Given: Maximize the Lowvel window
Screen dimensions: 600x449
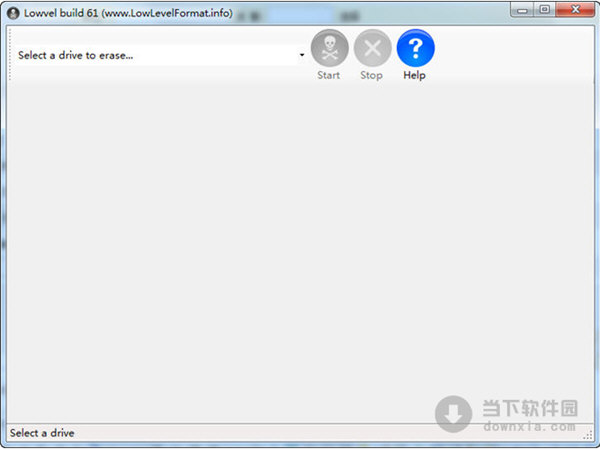Looking at the screenshot, I should click(x=545, y=9).
